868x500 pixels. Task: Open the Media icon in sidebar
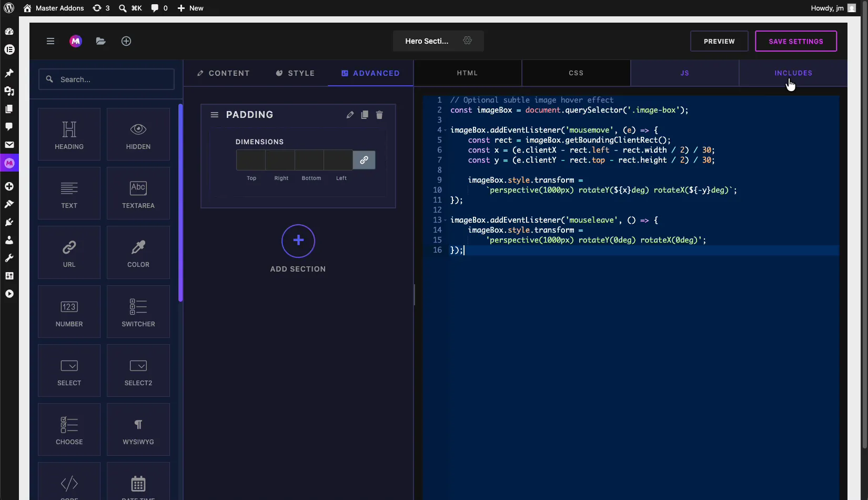click(9, 91)
